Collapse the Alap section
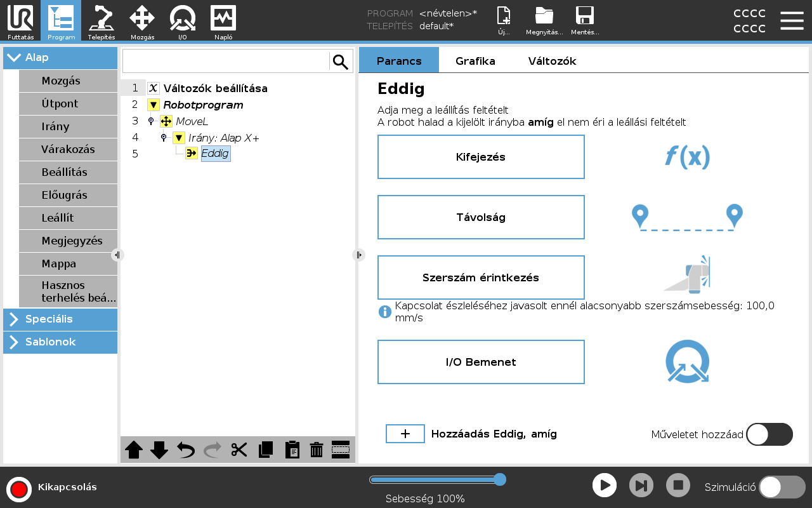The image size is (812, 508). [60, 58]
